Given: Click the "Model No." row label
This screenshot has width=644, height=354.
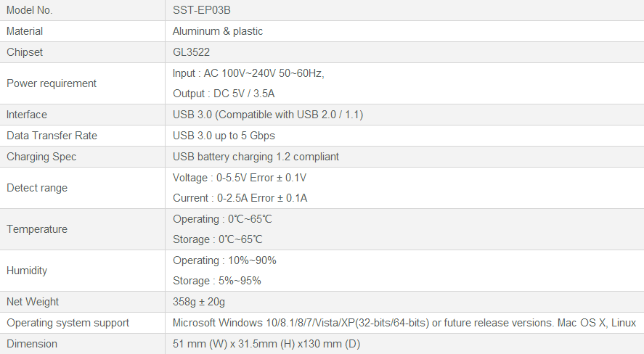Looking at the screenshot, I should [x=30, y=10].
